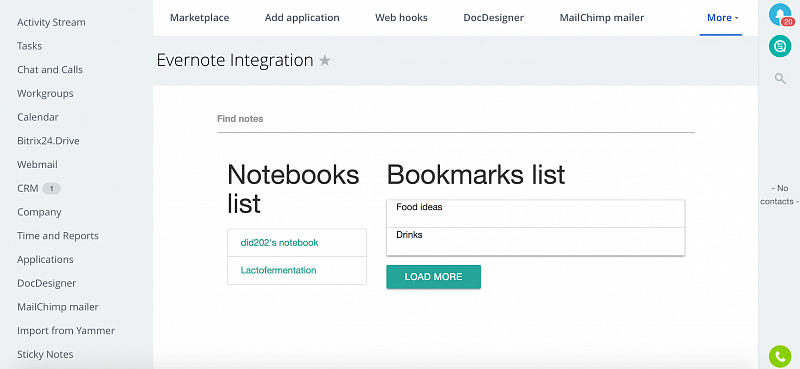Click the LOAD MORE button
Viewport: 800px width, 369px height.
click(x=433, y=277)
